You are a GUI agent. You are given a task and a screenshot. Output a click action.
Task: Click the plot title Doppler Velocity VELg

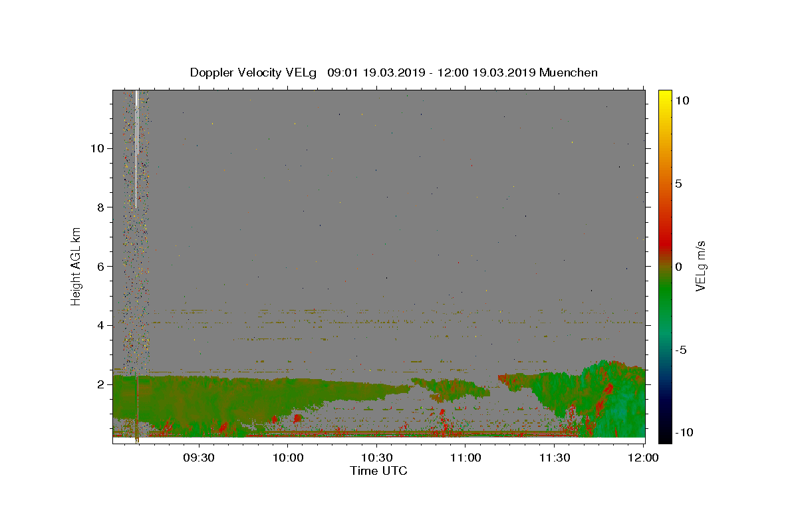pyautogui.click(x=253, y=72)
